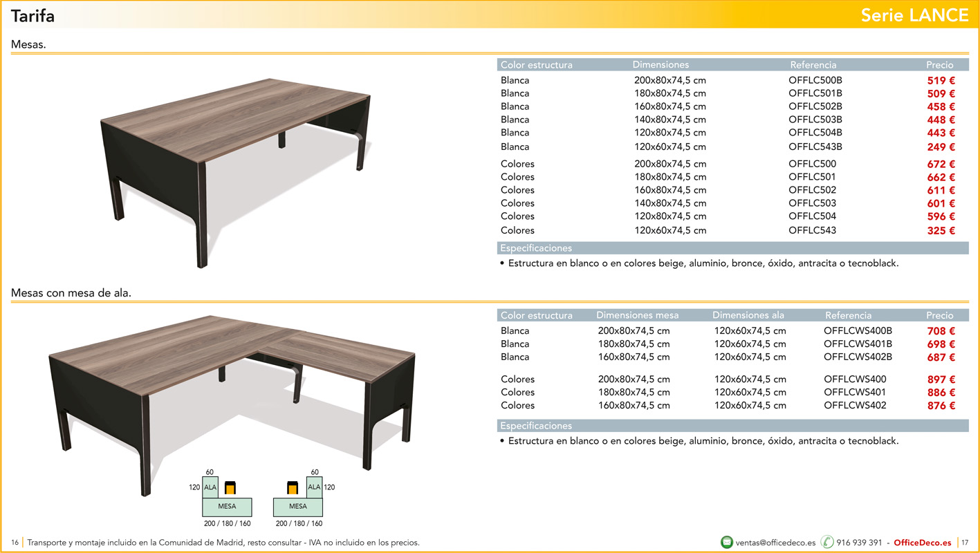The image size is (980, 553).
Task: Click the 448 € price
Action: coord(941,120)
